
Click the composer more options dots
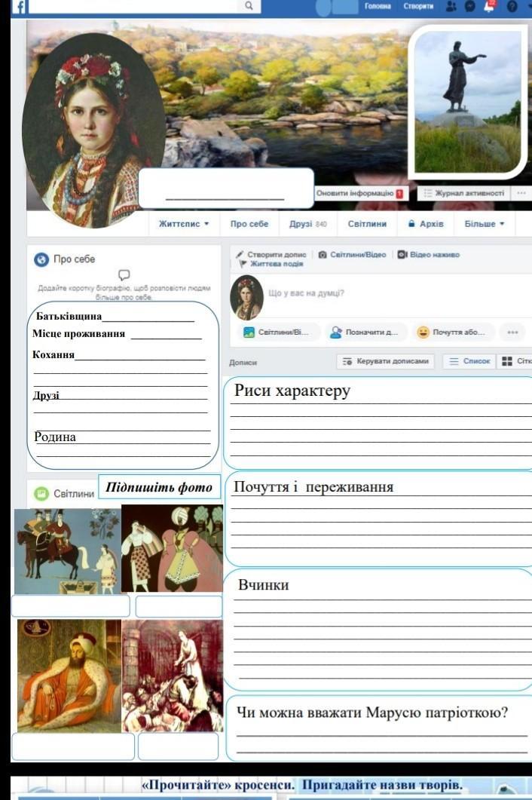[x=512, y=333]
